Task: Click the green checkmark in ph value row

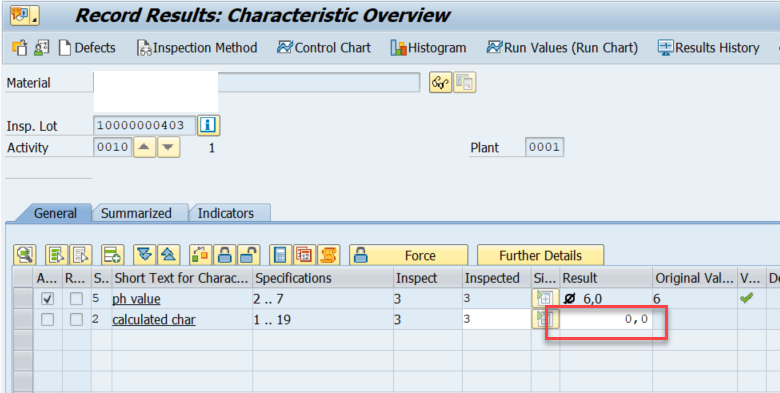Action: coord(746,298)
